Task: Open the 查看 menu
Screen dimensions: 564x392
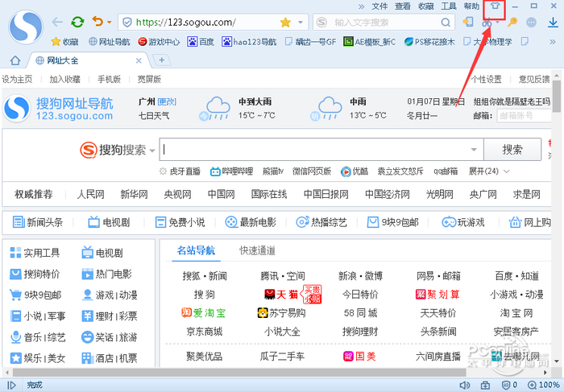Action: point(403,6)
